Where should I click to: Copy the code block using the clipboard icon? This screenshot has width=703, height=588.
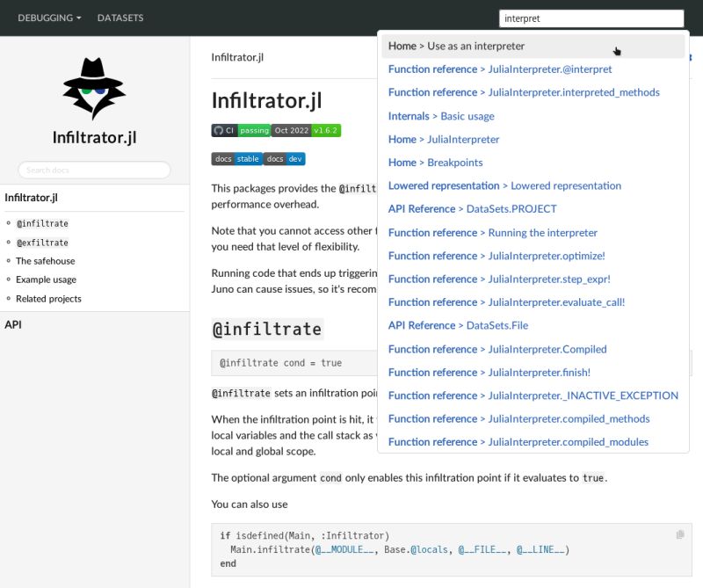[x=680, y=534]
